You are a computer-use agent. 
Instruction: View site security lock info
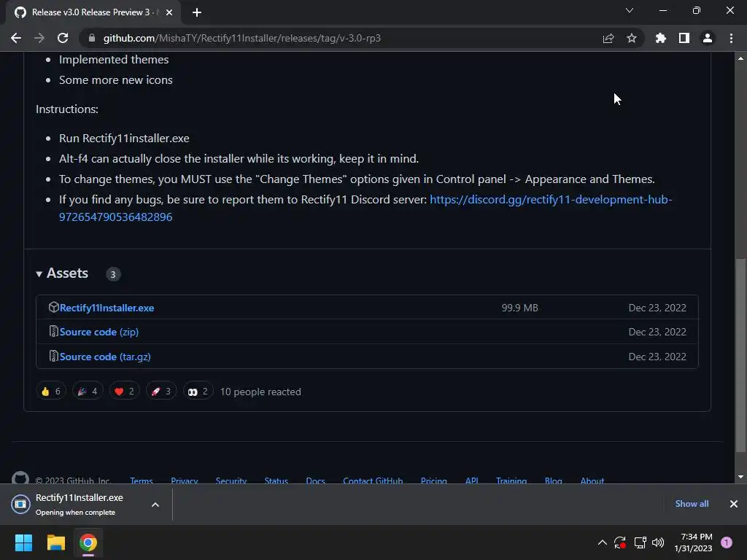[x=91, y=38]
